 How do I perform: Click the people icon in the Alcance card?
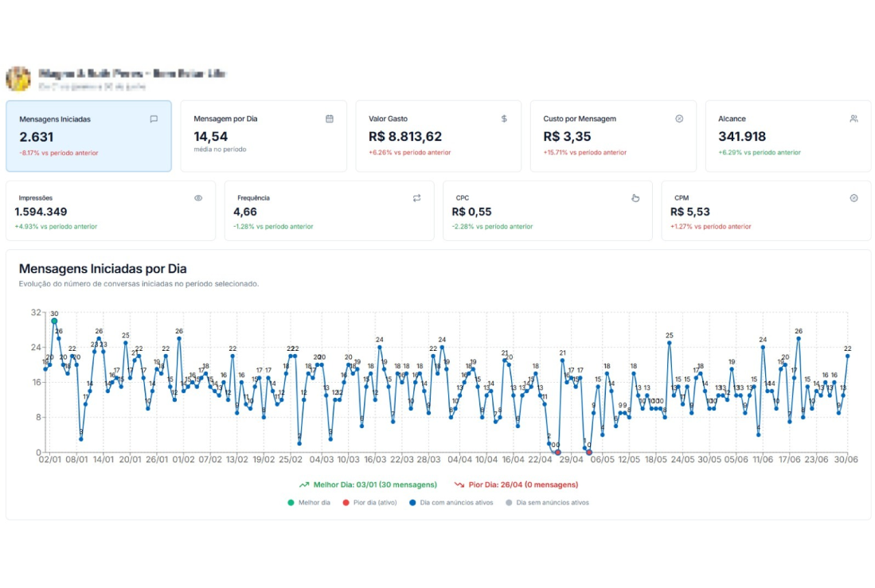click(x=854, y=119)
